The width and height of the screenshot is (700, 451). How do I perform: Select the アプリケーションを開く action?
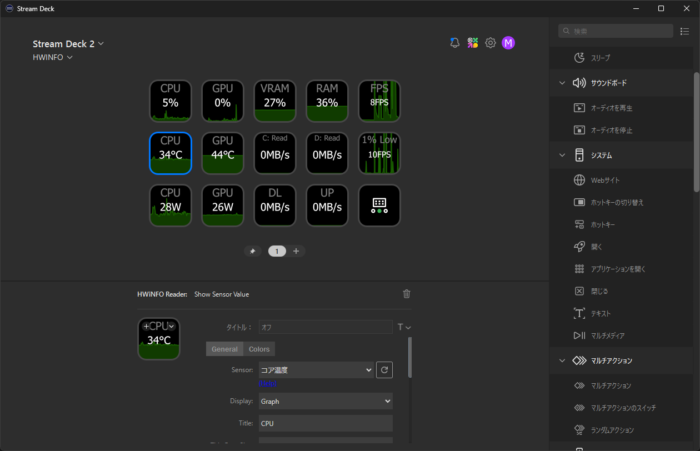[x=621, y=269]
